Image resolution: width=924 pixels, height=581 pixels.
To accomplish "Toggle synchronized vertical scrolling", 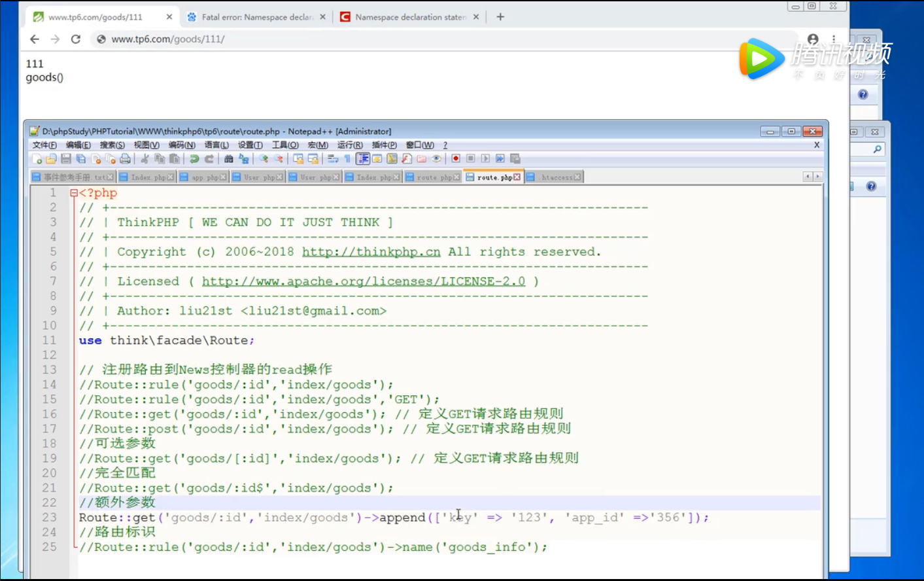I will point(298,159).
